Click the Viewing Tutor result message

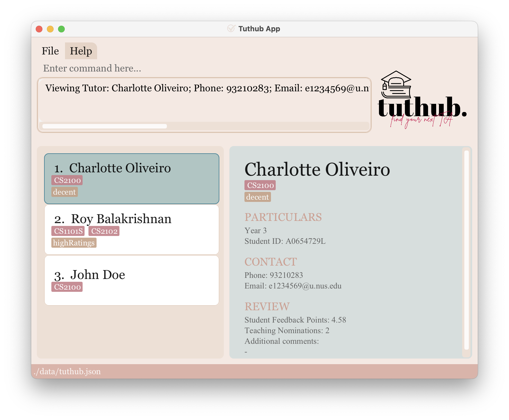click(207, 88)
